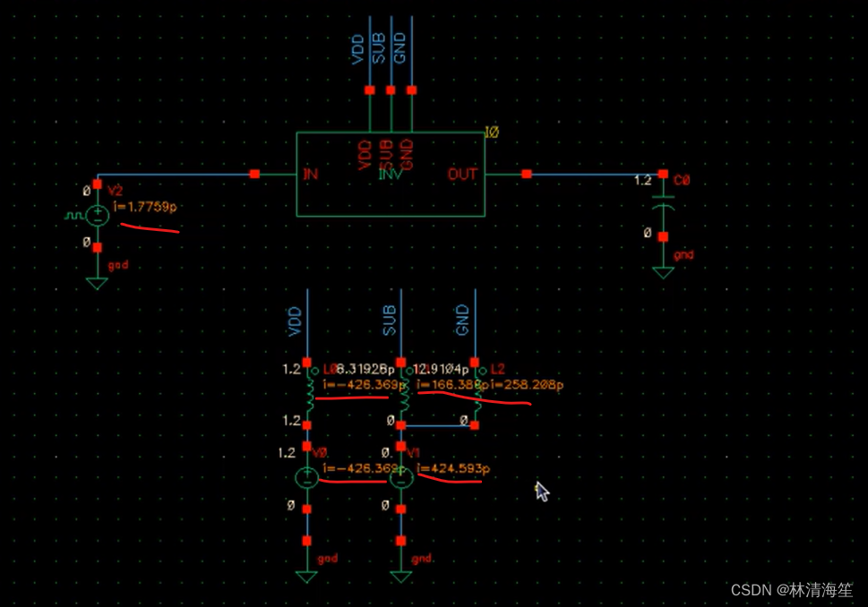Select the wire joining L1 and L2 bottoms
The width and height of the screenshot is (868, 607).
pyautogui.click(x=438, y=425)
